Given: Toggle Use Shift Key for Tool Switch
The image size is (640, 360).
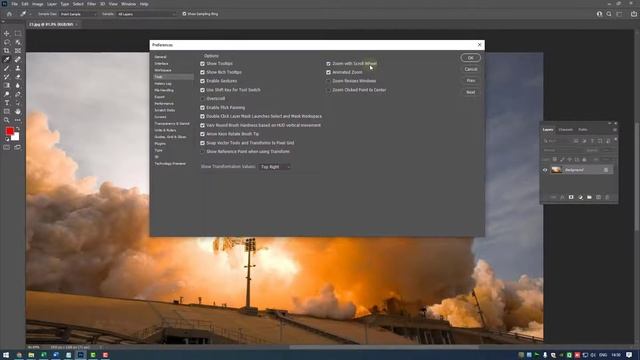Looking at the screenshot, I should (x=202, y=90).
